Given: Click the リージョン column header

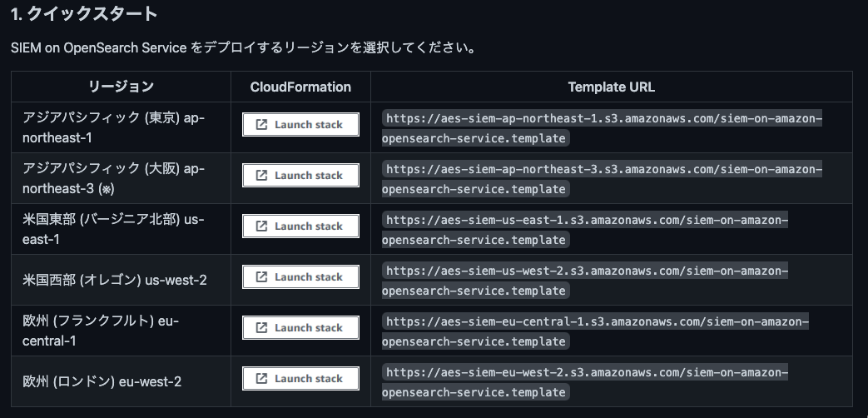Looking at the screenshot, I should pos(122,87).
